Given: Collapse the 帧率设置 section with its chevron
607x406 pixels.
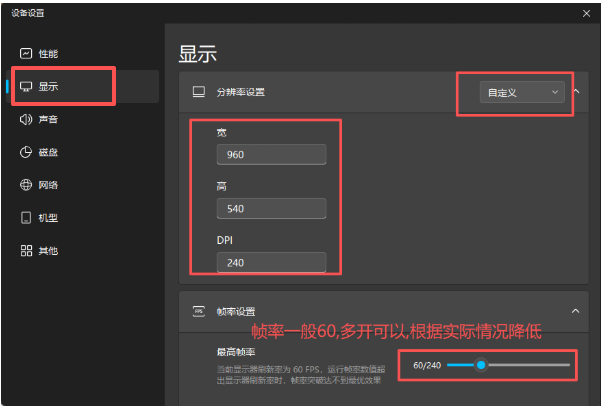Looking at the screenshot, I should tap(576, 312).
